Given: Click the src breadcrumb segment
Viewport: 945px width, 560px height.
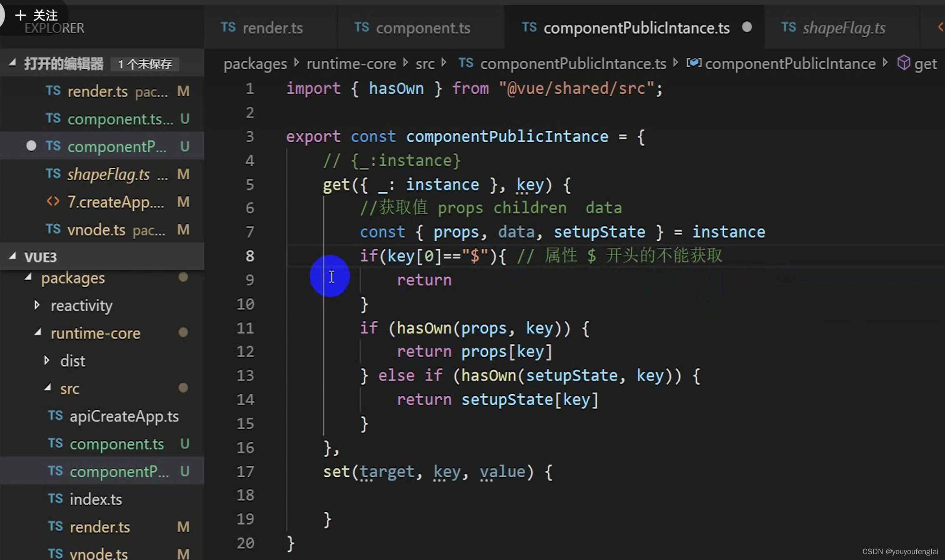Looking at the screenshot, I should [x=425, y=64].
